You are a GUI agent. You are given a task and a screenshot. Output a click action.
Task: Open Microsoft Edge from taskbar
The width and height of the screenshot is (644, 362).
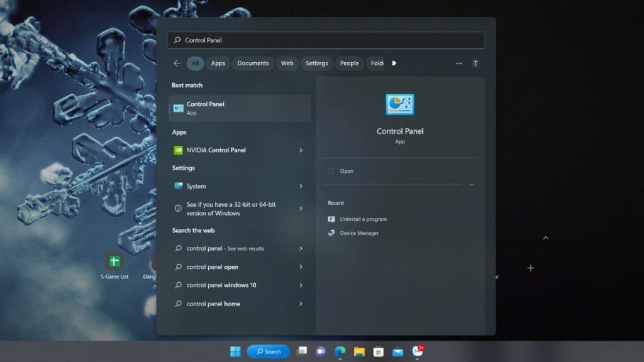[x=340, y=351]
